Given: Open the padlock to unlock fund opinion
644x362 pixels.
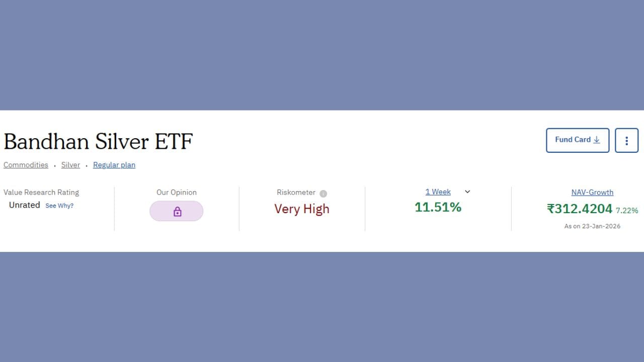Looking at the screenshot, I should [x=176, y=211].
